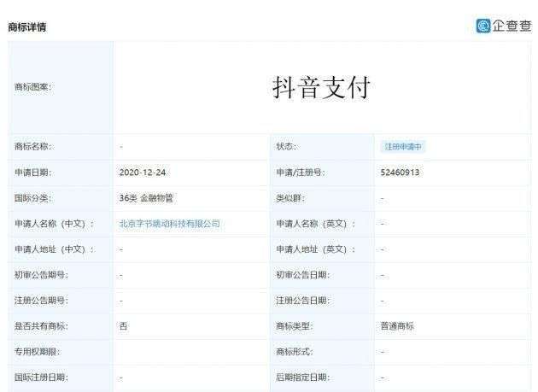Click the 初审公告期号 label
Viewport: 538px width, 392px height.
pyautogui.click(x=41, y=275)
